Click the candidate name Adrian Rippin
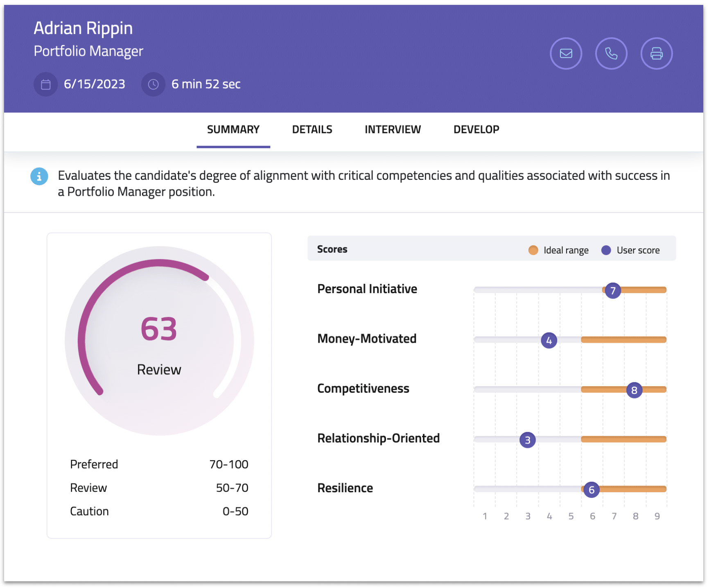709x588 pixels. pos(83,28)
